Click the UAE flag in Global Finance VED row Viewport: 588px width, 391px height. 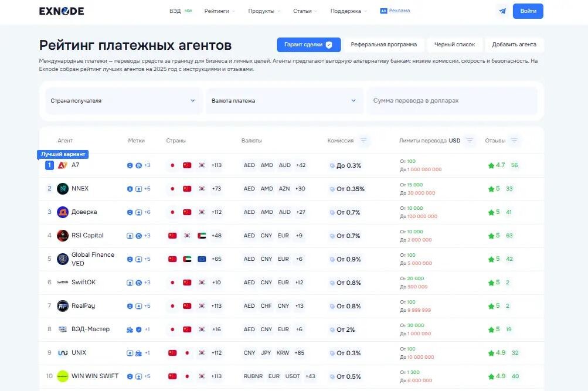pyautogui.click(x=187, y=259)
